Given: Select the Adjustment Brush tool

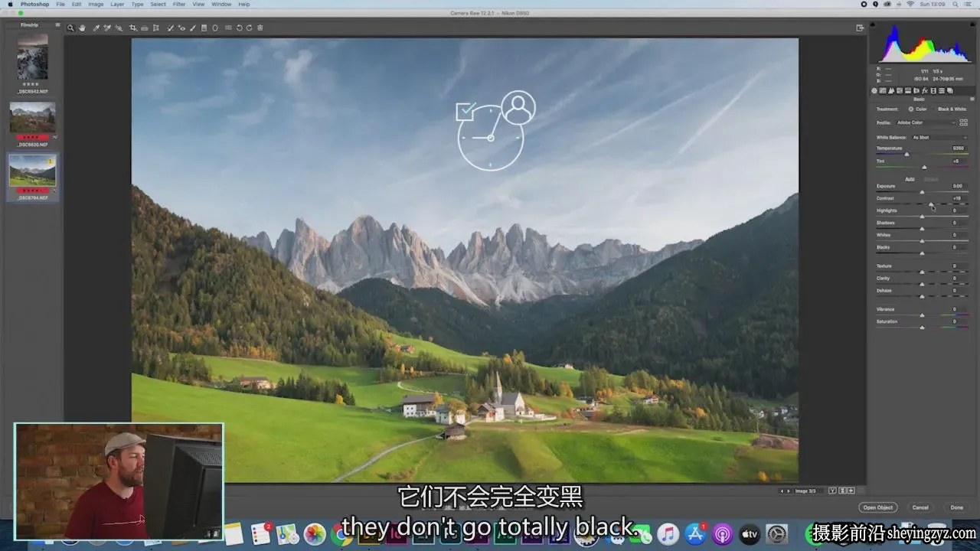Looking at the screenshot, I should (x=192, y=28).
